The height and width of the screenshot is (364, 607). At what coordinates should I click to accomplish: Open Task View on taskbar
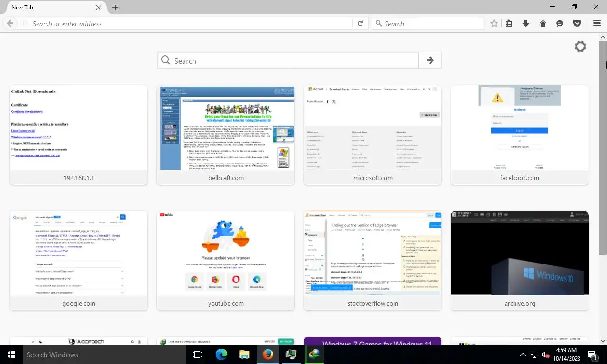click(x=197, y=355)
